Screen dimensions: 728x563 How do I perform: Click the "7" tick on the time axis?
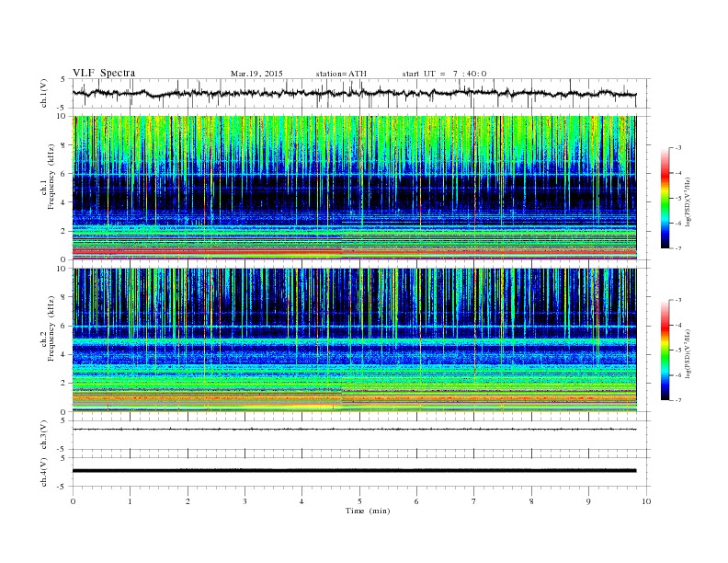coord(474,501)
